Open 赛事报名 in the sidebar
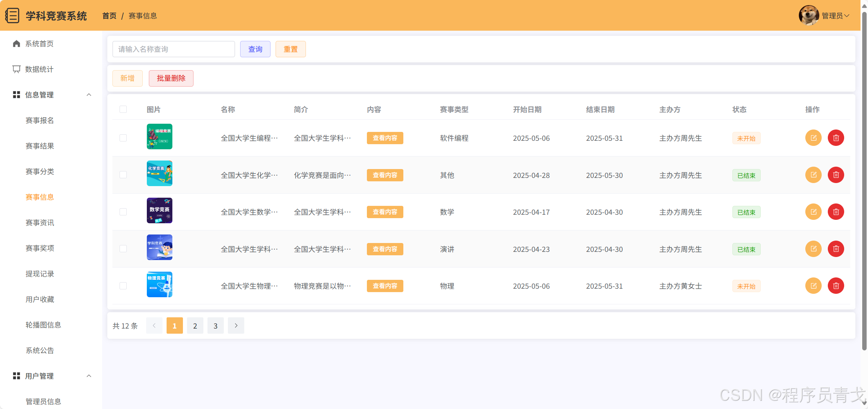This screenshot has height=409, width=868. click(x=40, y=120)
